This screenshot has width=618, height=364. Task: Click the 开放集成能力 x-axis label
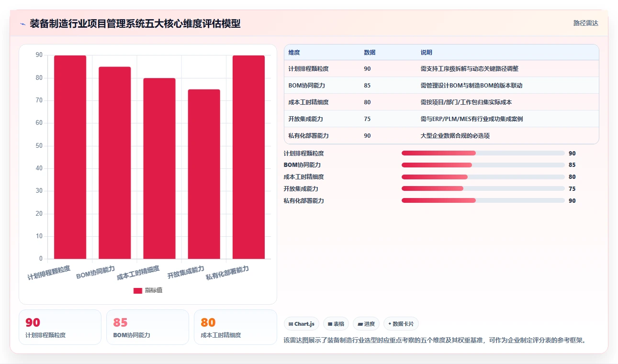(x=186, y=273)
